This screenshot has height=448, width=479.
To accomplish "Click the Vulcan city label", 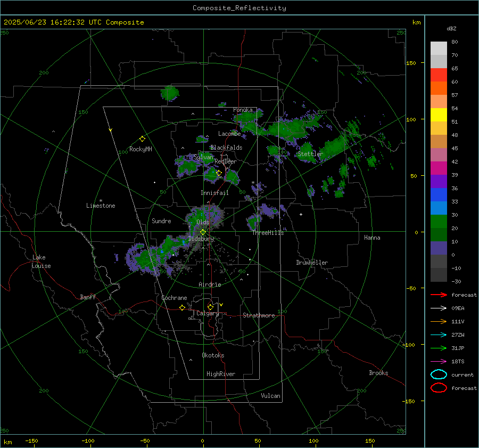I will [271, 396].
